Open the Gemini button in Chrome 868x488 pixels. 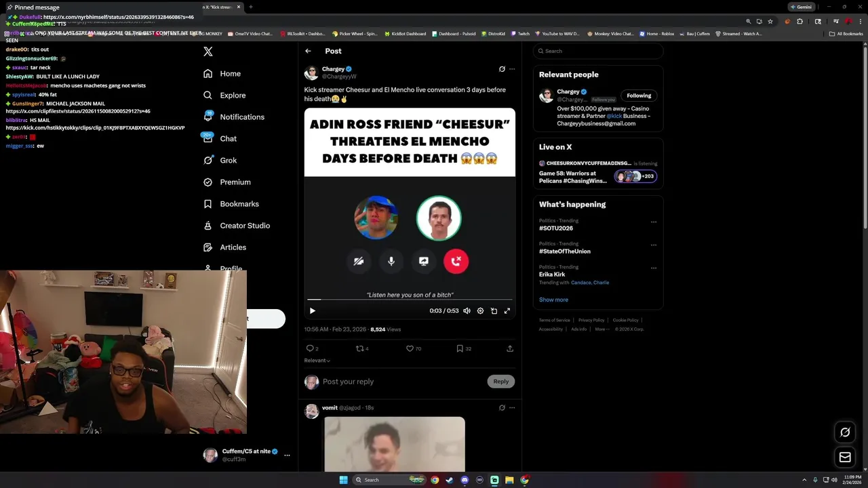(x=801, y=7)
